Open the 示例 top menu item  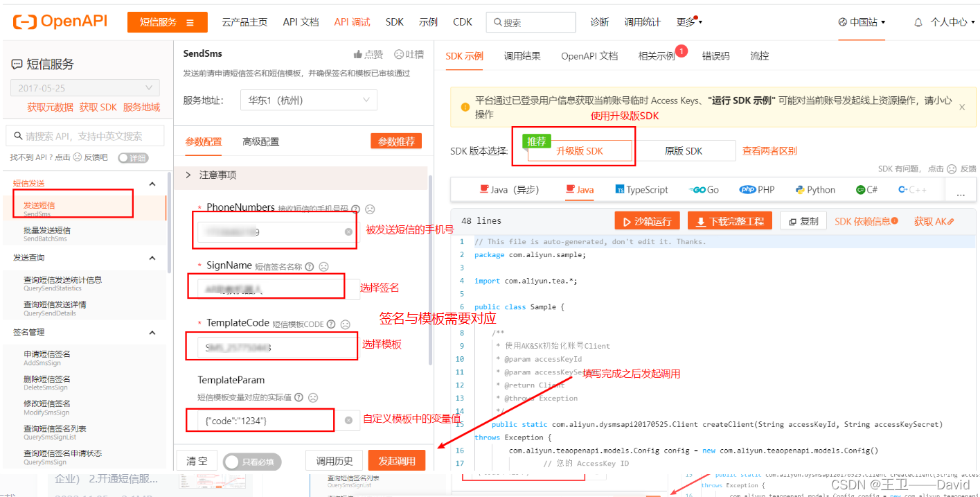click(428, 22)
